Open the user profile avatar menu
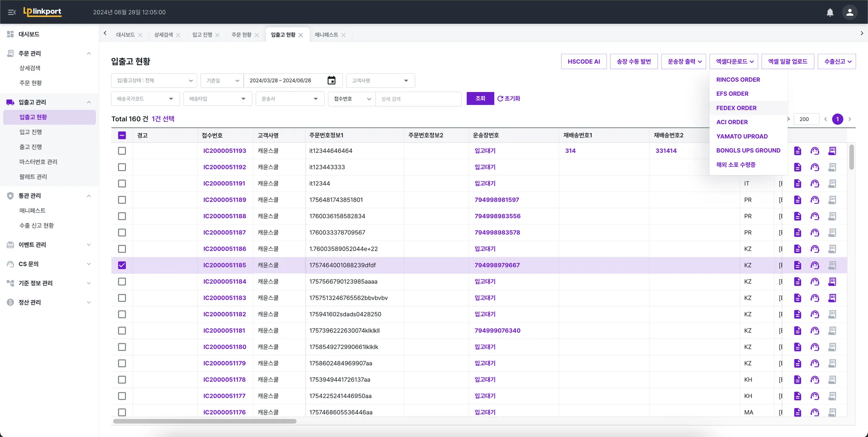 coord(849,12)
